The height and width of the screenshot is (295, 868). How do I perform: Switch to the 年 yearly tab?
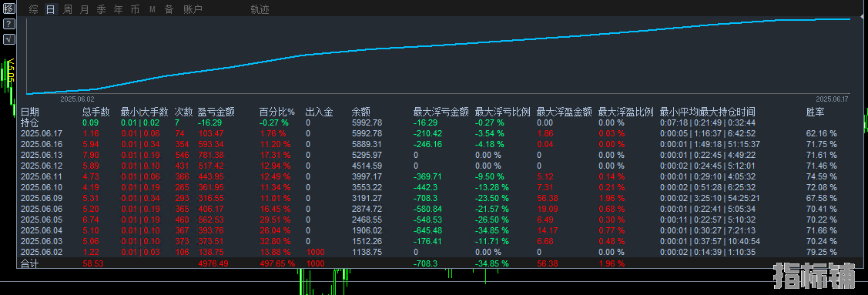click(118, 9)
